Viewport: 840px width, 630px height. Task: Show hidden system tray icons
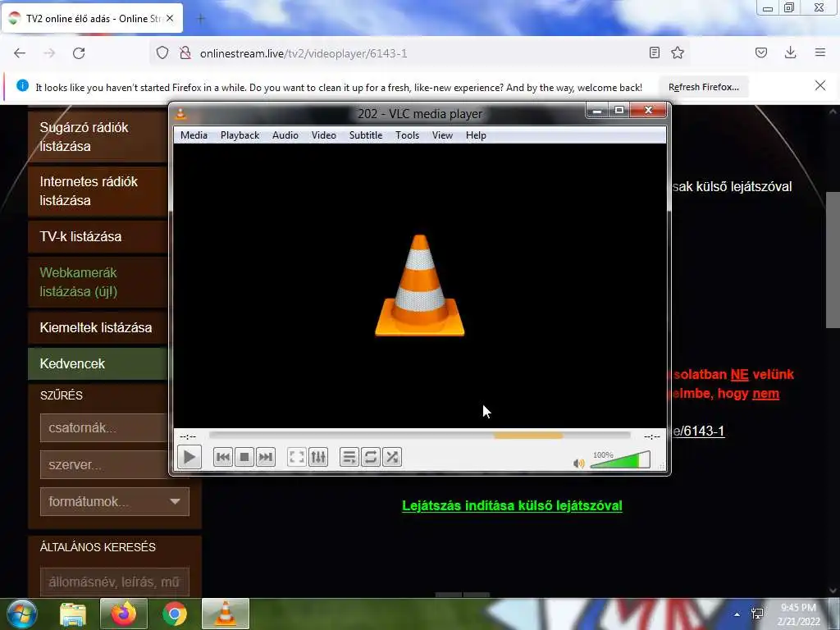[737, 614]
